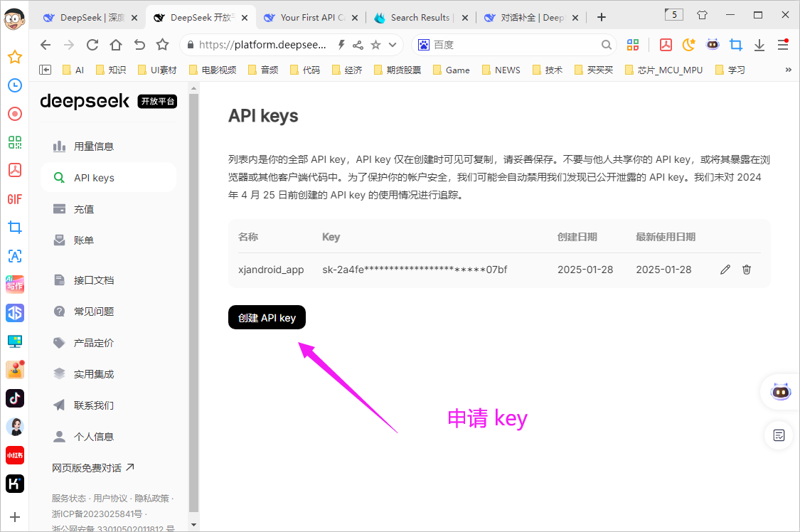Open the AI assistant robot icon in toolbar
The width and height of the screenshot is (800, 532).
coord(713,44)
